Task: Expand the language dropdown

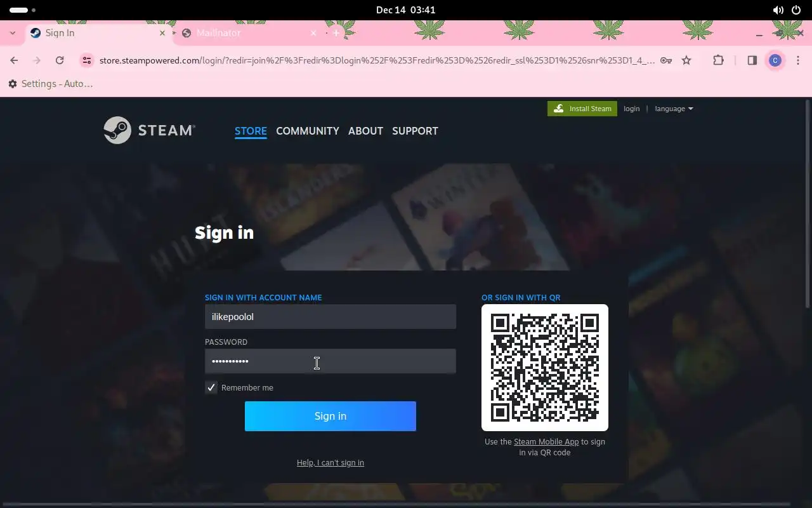Action: [674, 109]
